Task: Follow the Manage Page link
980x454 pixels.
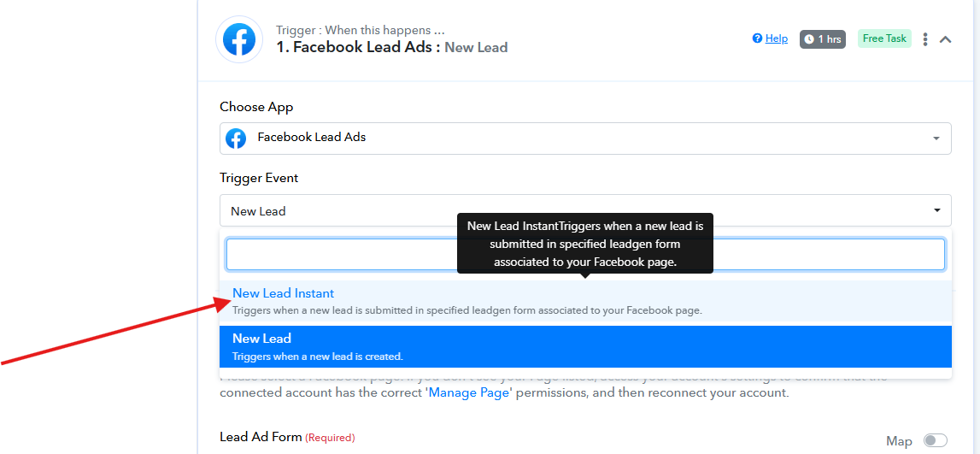Action: tap(469, 393)
